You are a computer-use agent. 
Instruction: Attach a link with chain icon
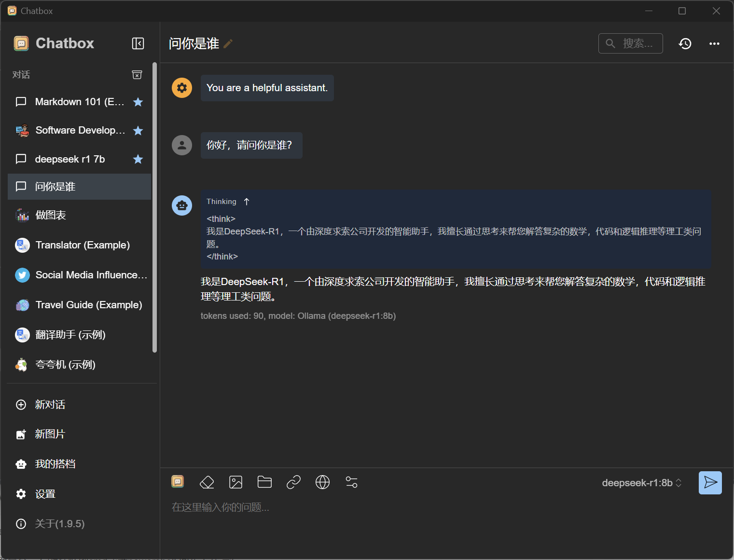coord(293,482)
